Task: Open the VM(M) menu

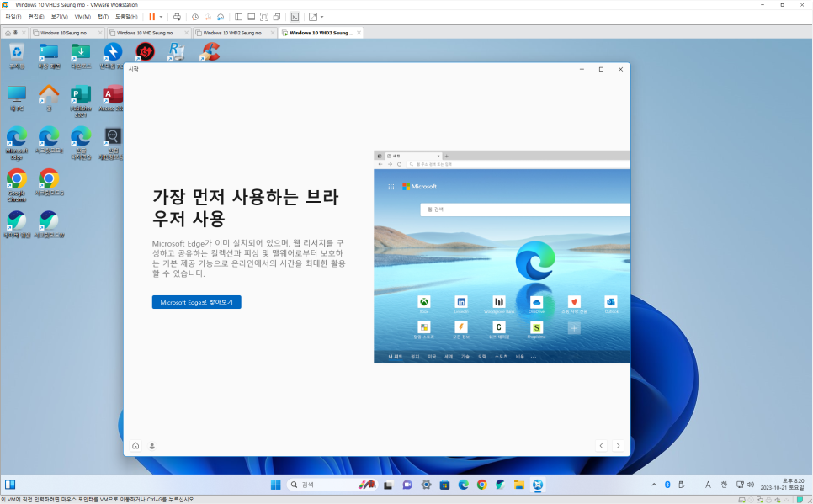Action: pyautogui.click(x=82, y=17)
